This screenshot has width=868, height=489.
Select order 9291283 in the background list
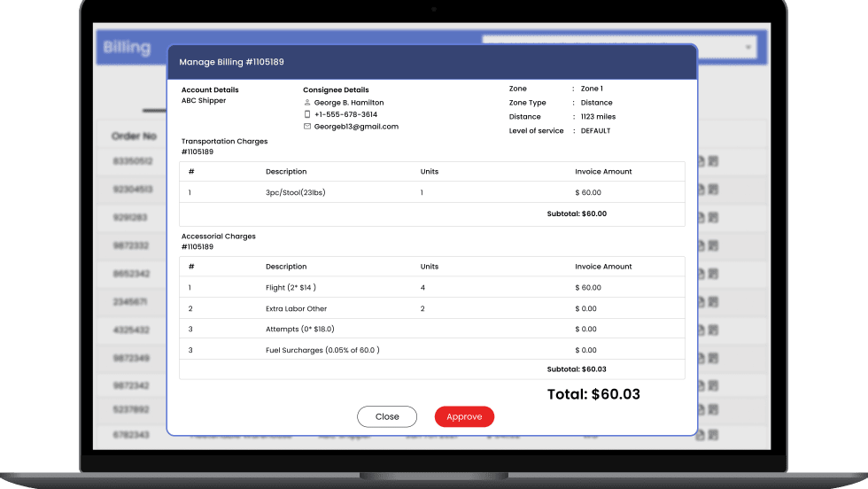(x=130, y=218)
